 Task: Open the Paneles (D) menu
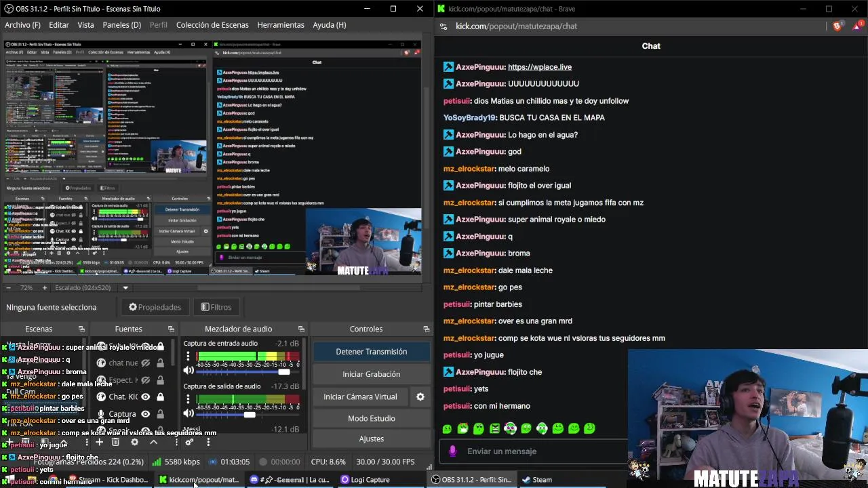(122, 25)
